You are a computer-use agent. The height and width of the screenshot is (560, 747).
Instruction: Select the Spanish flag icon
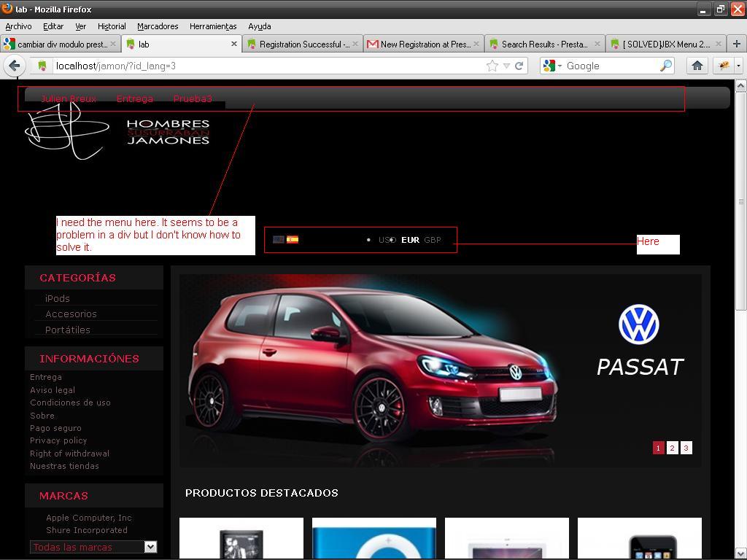293,239
